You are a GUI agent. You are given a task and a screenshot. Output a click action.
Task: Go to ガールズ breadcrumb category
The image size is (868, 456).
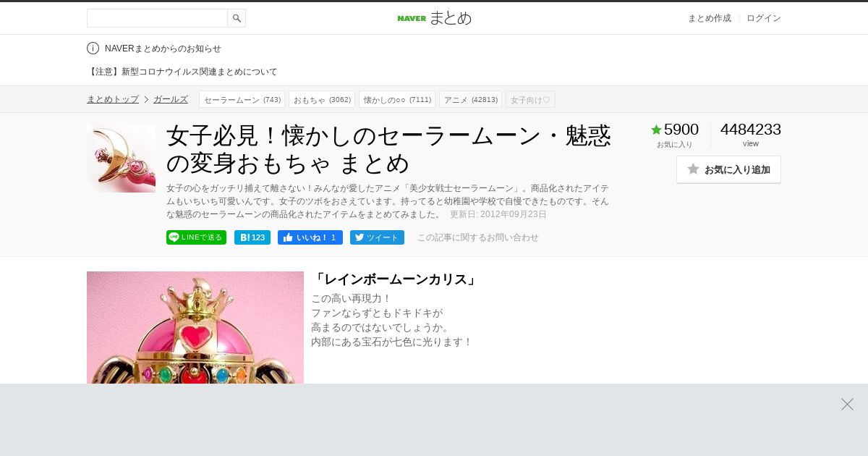[x=171, y=99]
